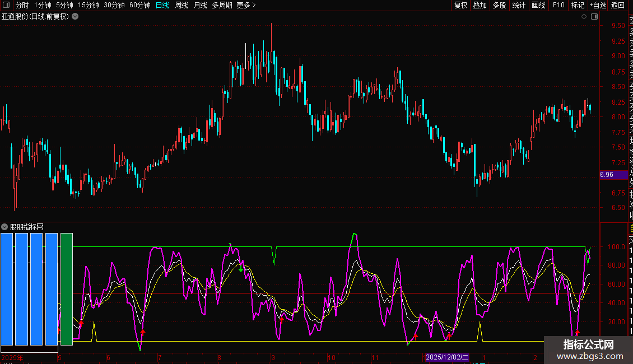
Task: Toggle the right side panel icon
Action: click(x=594, y=17)
